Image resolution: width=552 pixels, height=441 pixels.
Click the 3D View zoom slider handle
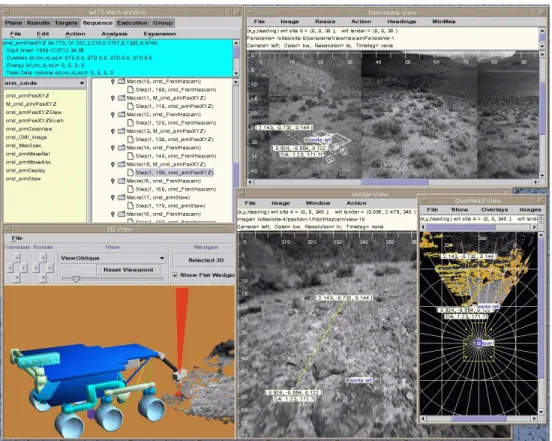(76, 279)
